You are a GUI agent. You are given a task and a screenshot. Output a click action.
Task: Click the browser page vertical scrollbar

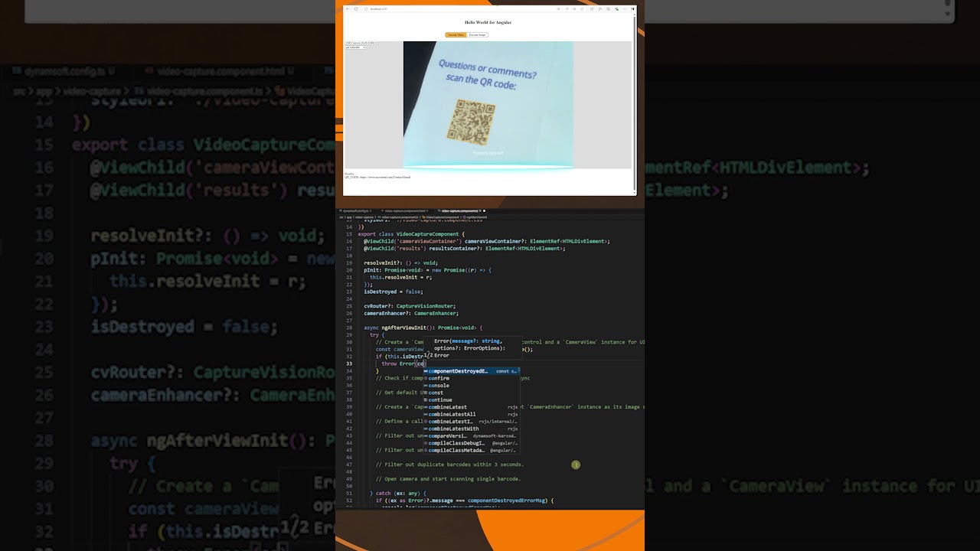pos(634,103)
